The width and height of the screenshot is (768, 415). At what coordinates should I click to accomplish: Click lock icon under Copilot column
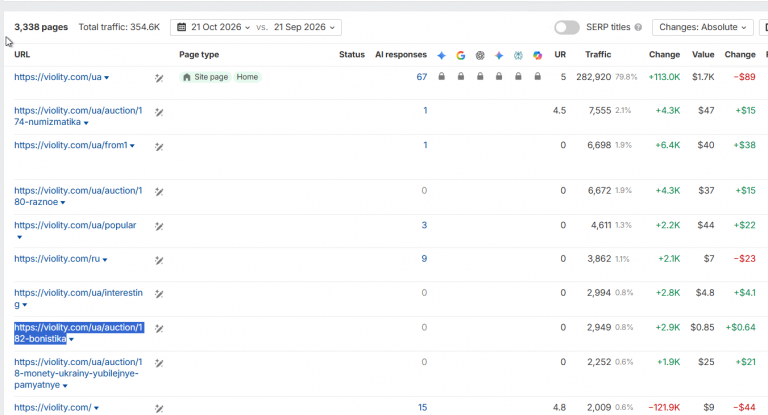(538, 76)
